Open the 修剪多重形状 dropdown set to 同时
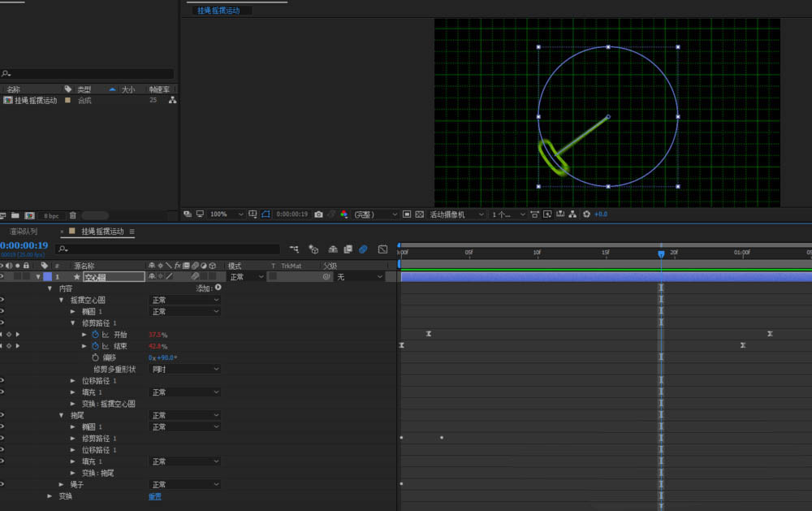812x511 pixels. (185, 369)
